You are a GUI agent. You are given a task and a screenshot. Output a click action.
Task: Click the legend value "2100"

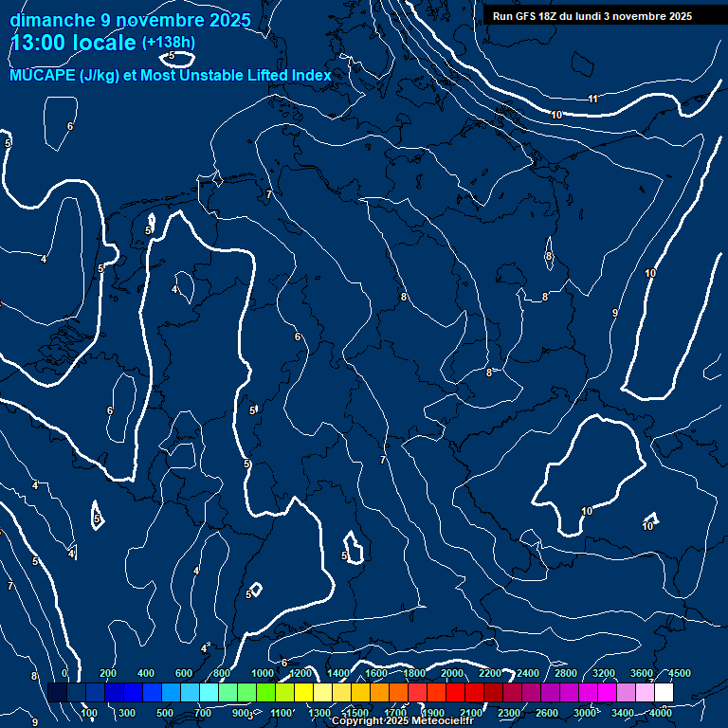[471, 713]
